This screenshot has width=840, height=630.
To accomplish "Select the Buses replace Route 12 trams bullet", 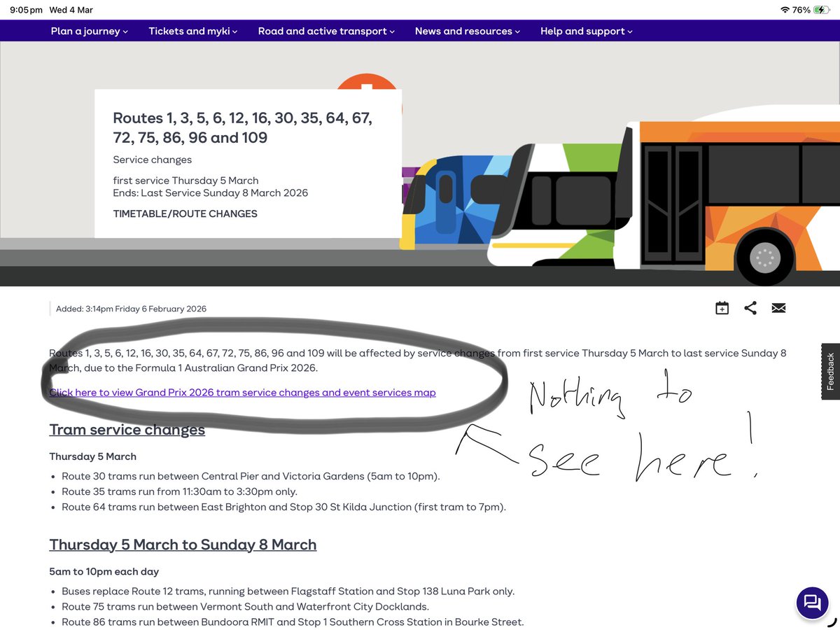I will [x=288, y=591].
